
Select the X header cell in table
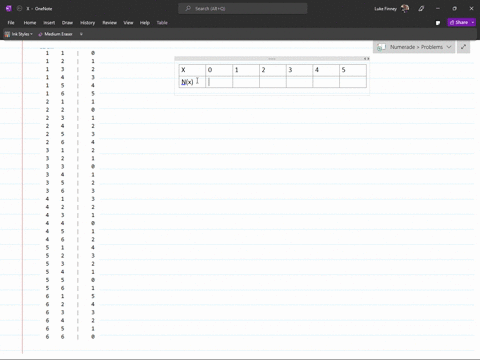pyautogui.click(x=192, y=70)
